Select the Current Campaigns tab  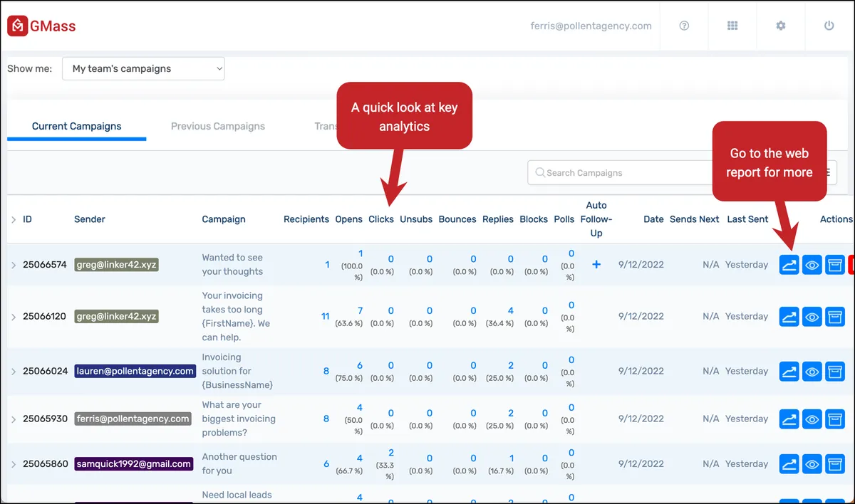(77, 126)
